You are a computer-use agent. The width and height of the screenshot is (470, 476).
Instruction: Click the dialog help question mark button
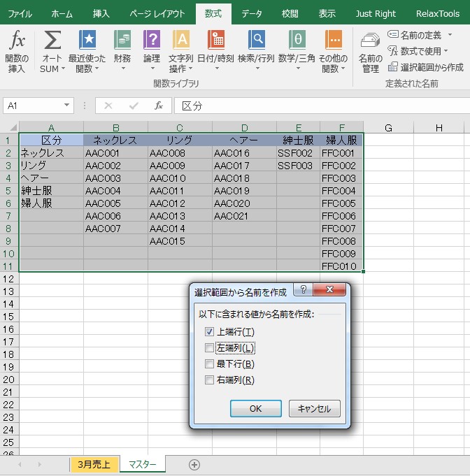(x=304, y=289)
